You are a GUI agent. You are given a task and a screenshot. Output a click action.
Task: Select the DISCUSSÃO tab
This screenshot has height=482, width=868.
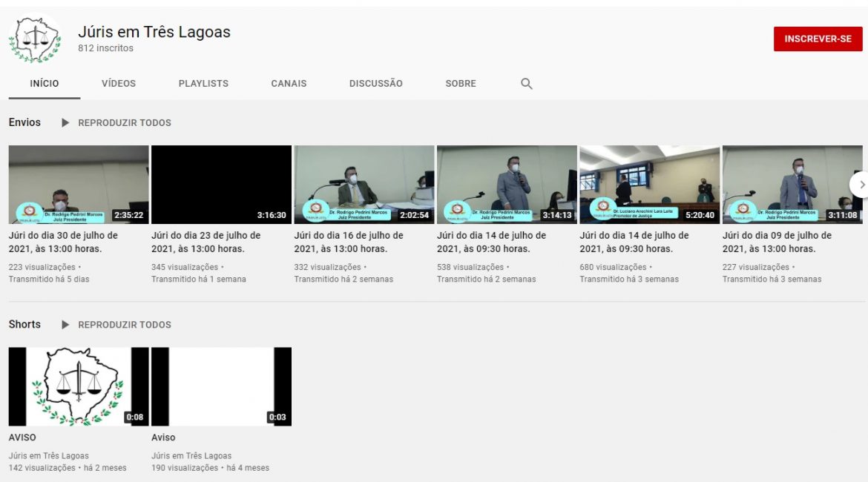pos(375,84)
